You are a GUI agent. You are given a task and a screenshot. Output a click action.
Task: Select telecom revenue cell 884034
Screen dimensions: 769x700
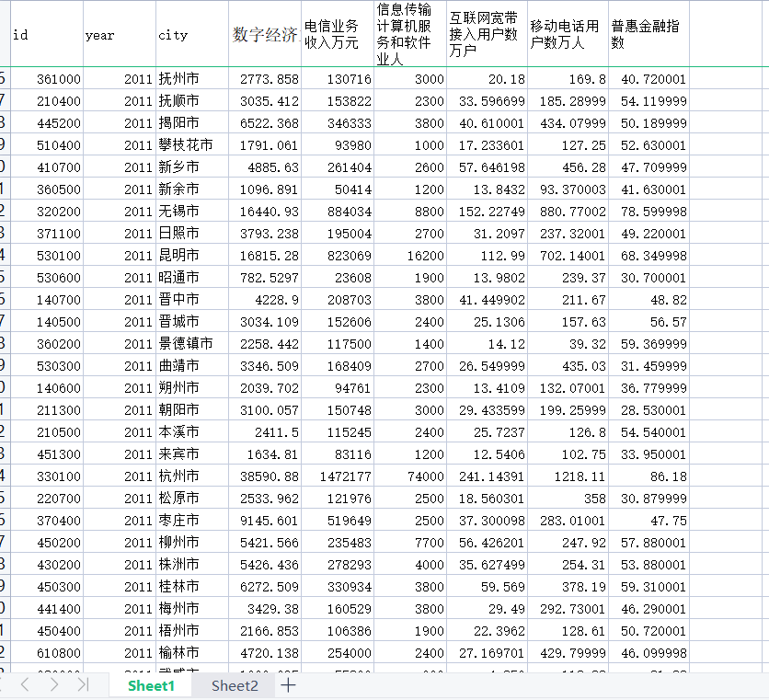[x=338, y=211]
